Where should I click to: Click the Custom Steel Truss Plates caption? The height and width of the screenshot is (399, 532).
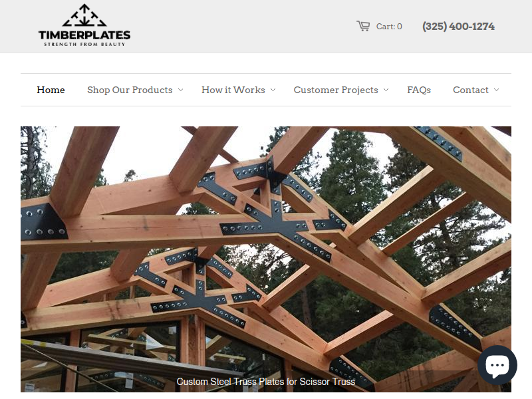265,382
